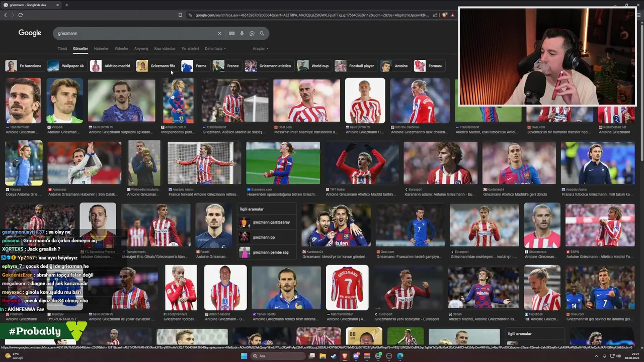Filter by France chip
This screenshot has width=644, height=362.
[226, 66]
